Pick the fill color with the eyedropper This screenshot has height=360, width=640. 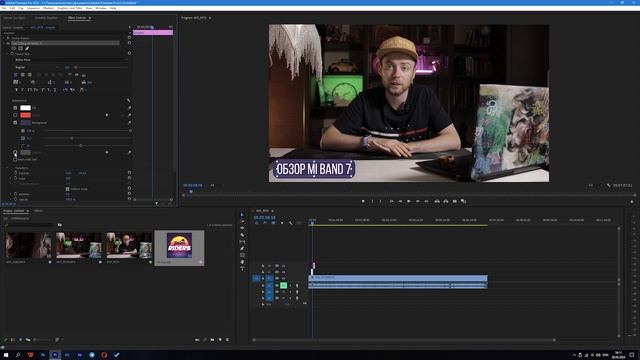[129, 108]
